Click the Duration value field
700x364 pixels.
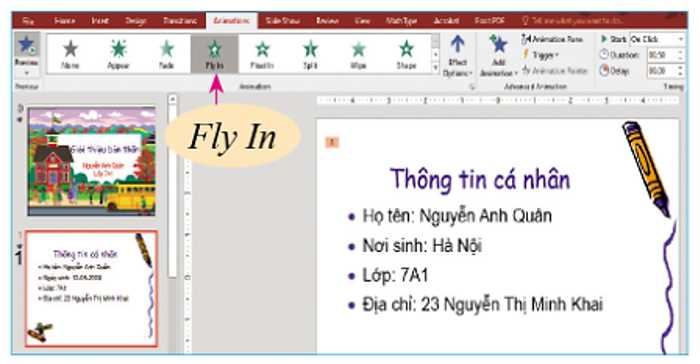point(662,55)
